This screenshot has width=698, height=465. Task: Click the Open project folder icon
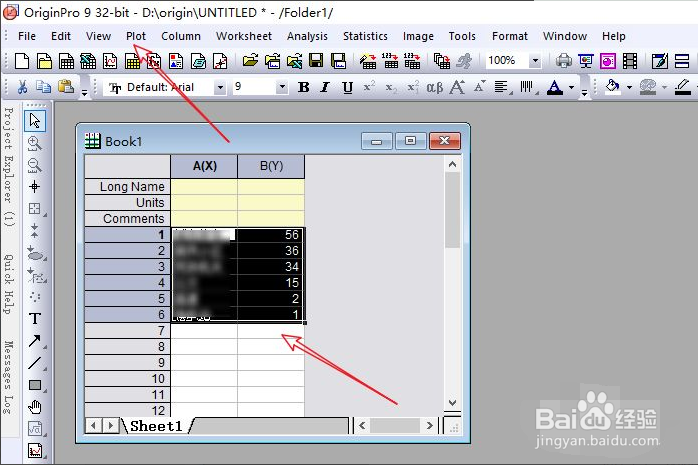250,61
